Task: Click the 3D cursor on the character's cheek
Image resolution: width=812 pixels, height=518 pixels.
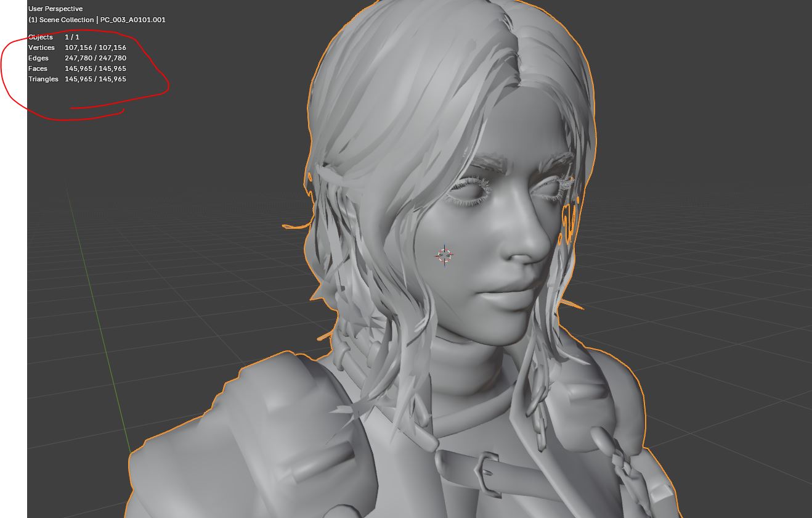Action: pos(444,255)
